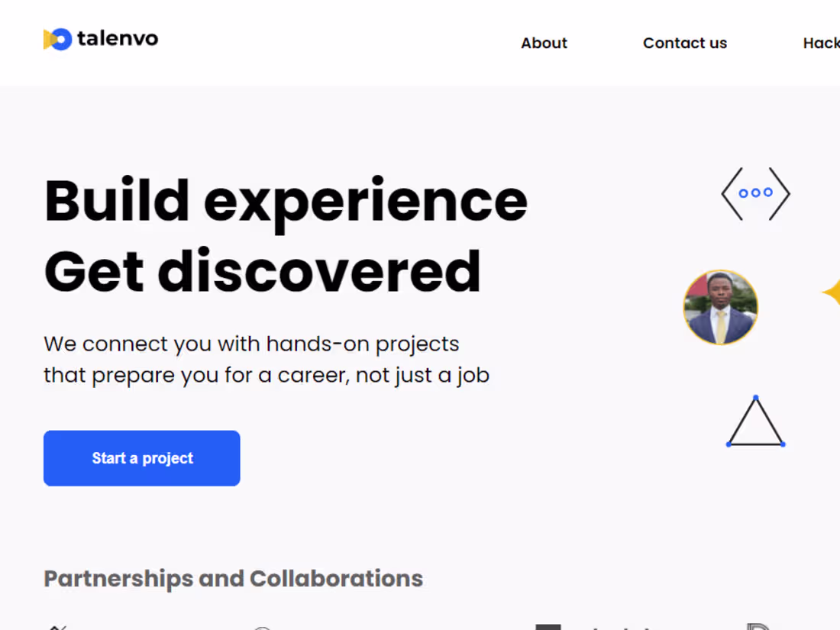Click the Build experience headline

[x=286, y=200]
